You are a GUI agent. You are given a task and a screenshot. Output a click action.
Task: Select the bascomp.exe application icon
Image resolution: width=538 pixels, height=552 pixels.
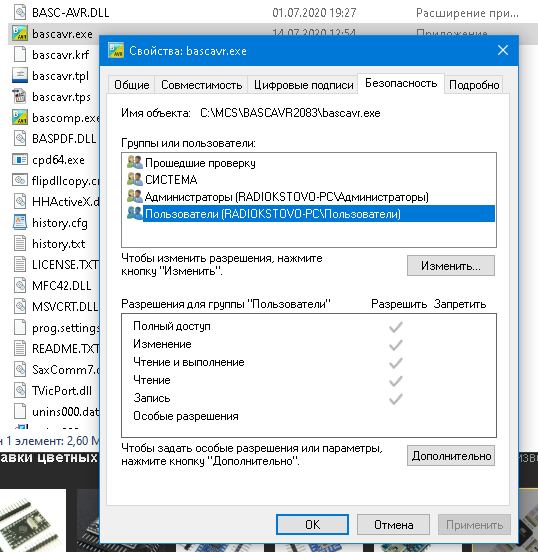click(20, 117)
